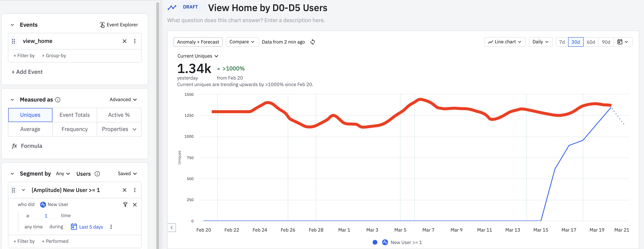Viewport: 644px width, 249px height.
Task: Click the blue legend color dot
Action: [375, 242]
